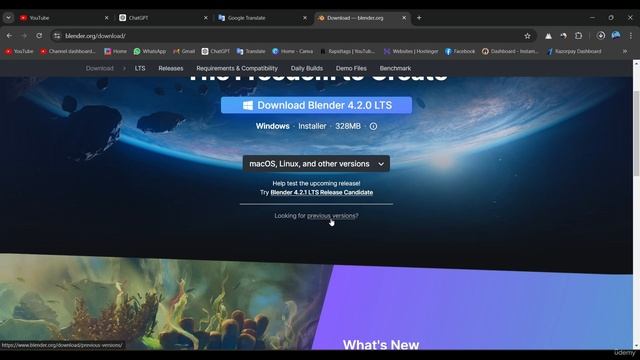640x360 pixels.
Task: Open the tab search dropdown arrow
Action: pyautogui.click(x=8, y=18)
